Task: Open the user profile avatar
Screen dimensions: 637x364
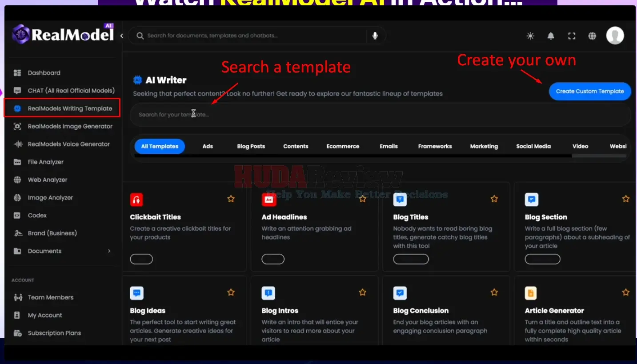Action: pyautogui.click(x=615, y=36)
